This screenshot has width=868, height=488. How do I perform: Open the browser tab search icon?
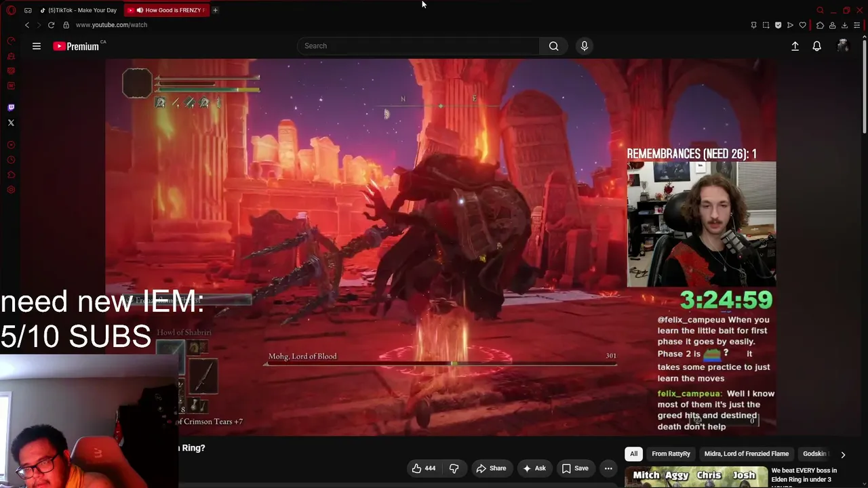pyautogui.click(x=820, y=10)
